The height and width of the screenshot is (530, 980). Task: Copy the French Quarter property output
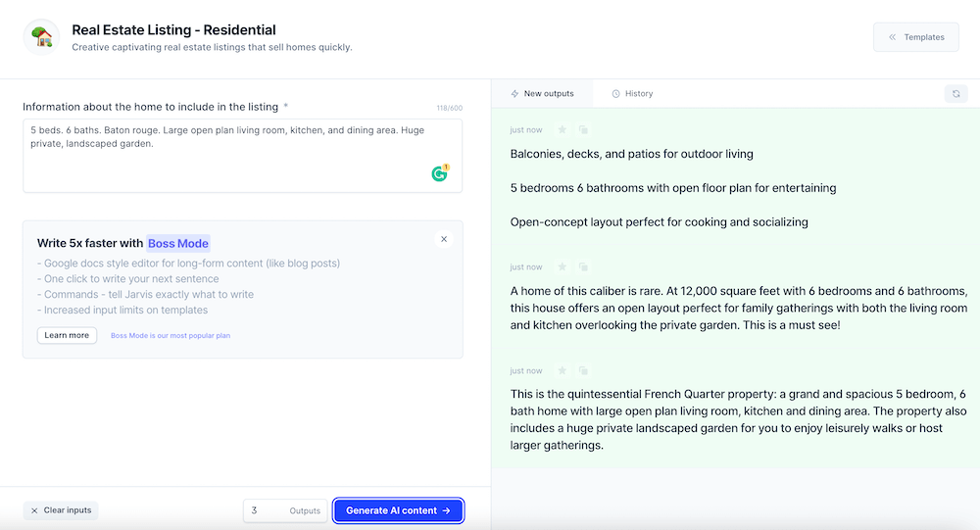click(583, 370)
